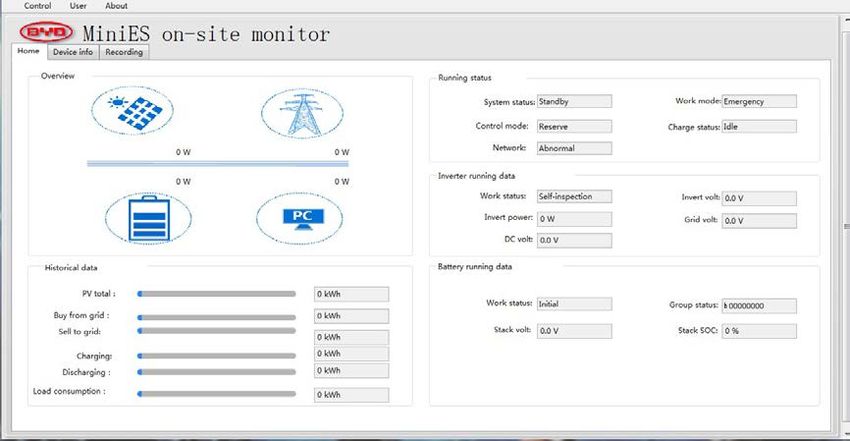Switch to the Home tab
This screenshot has width=850, height=441.
click(28, 51)
